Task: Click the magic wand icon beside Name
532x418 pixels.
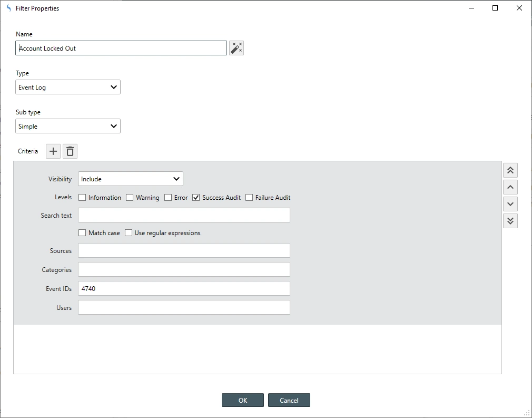Action: coord(237,48)
